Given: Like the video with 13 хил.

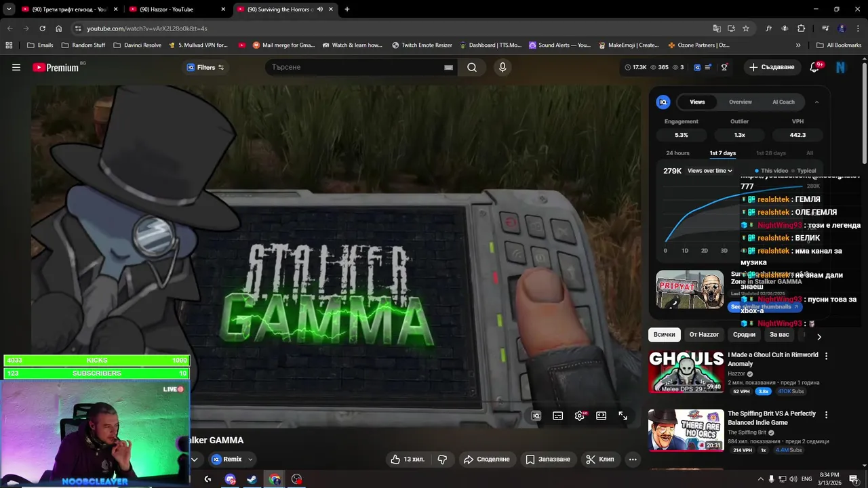Looking at the screenshot, I should (x=407, y=459).
